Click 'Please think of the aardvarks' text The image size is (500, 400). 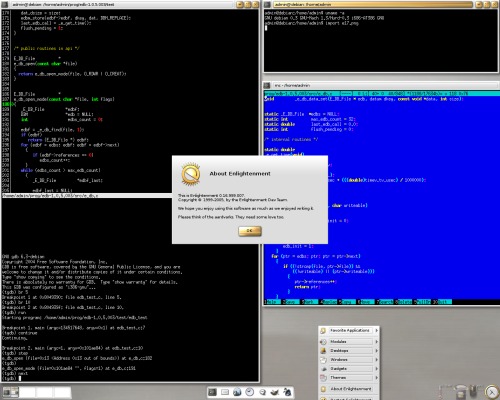[231, 217]
